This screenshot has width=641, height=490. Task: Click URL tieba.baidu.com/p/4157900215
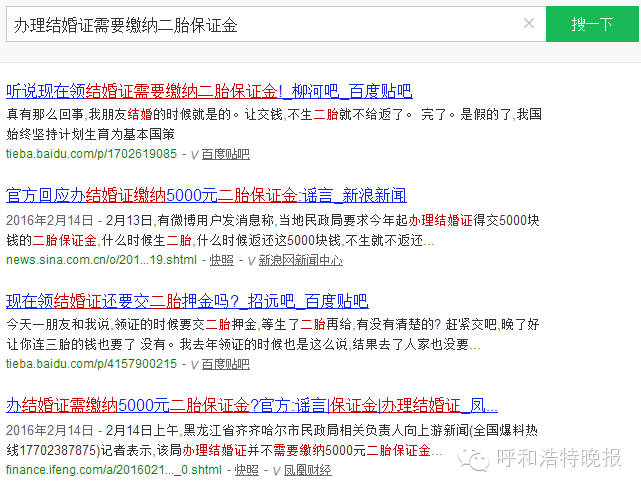(91, 364)
